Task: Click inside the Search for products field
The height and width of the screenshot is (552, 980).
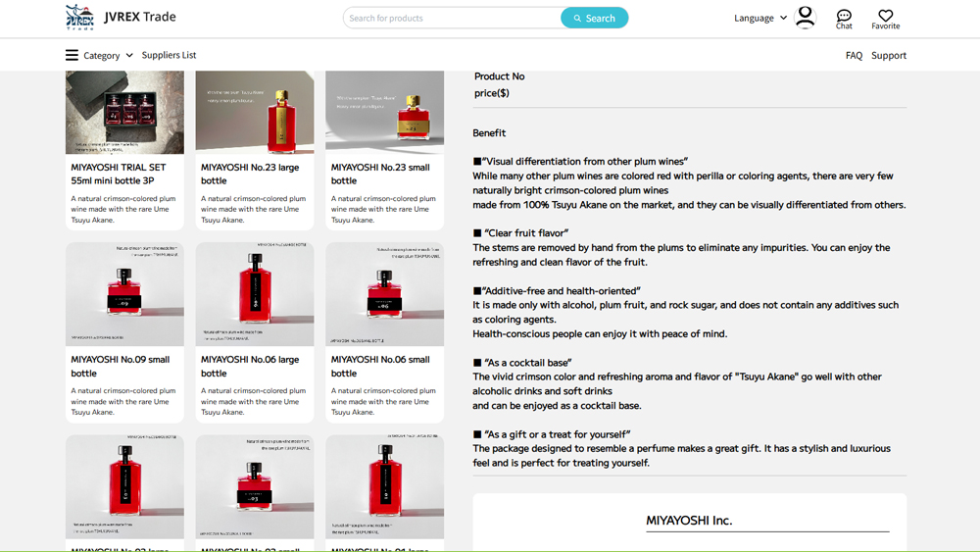Action: (452, 18)
